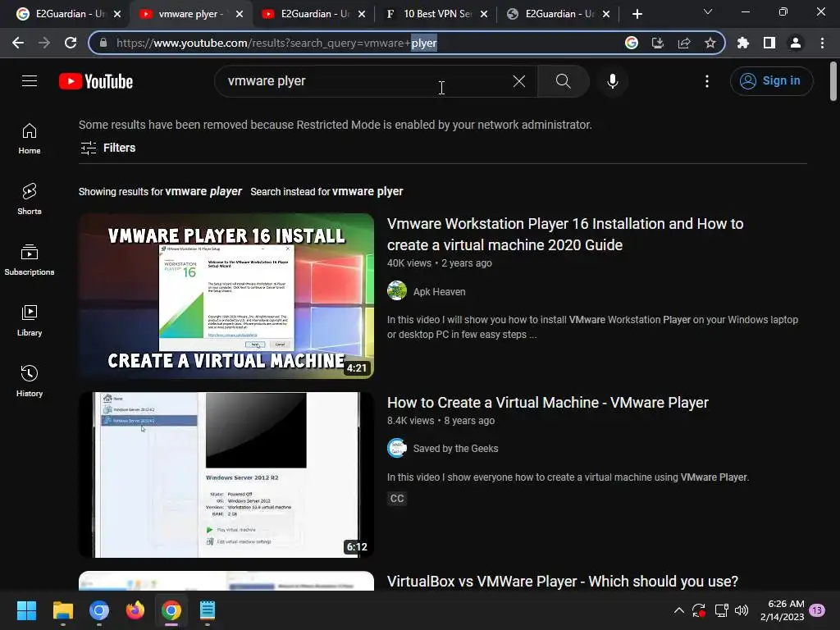Image resolution: width=840 pixels, height=630 pixels.
Task: Open Home in the sidebar
Action: tap(30, 139)
